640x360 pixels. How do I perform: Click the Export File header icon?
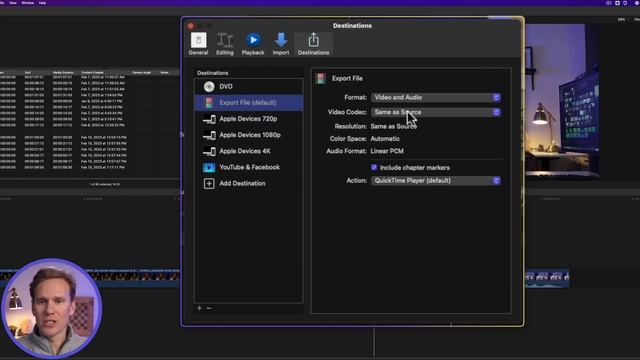[321, 78]
